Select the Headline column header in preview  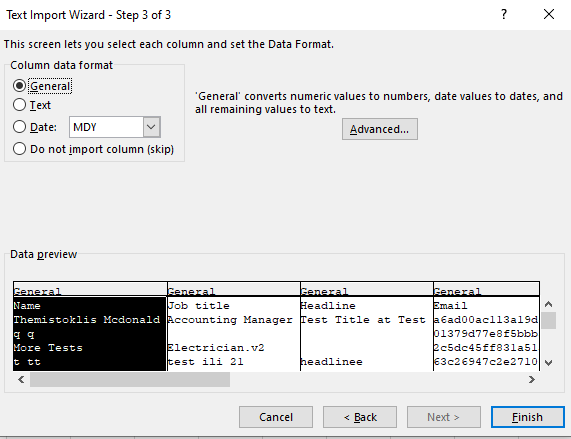click(x=366, y=291)
